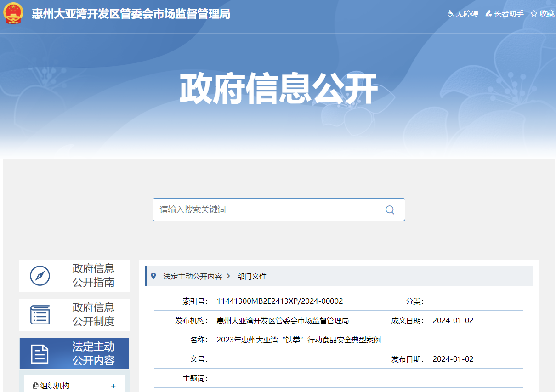Image resolution: width=556 pixels, height=392 pixels.
Task: Open 政府信息公开制度 sidebar item
Action: click(74, 315)
